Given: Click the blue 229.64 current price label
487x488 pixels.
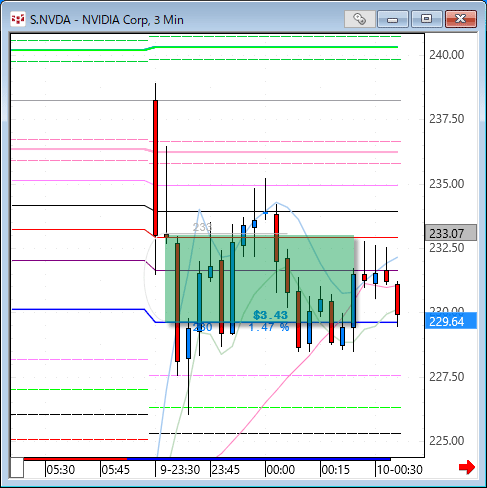Looking at the screenshot, I should pyautogui.click(x=451, y=321).
